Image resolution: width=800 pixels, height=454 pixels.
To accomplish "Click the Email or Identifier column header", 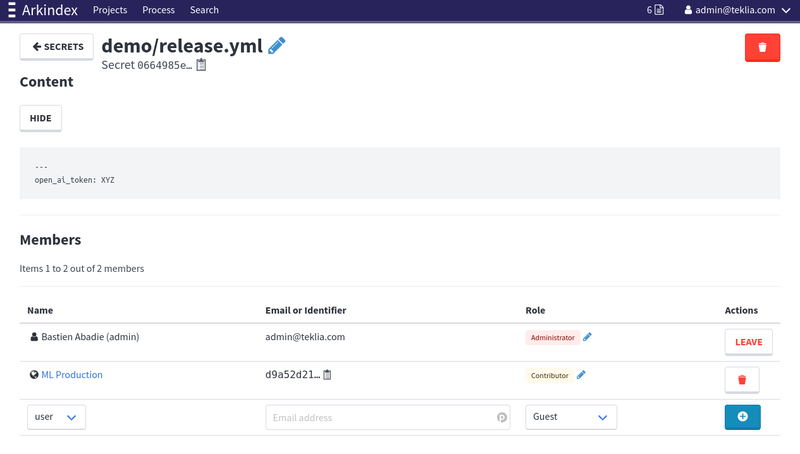I will (306, 310).
